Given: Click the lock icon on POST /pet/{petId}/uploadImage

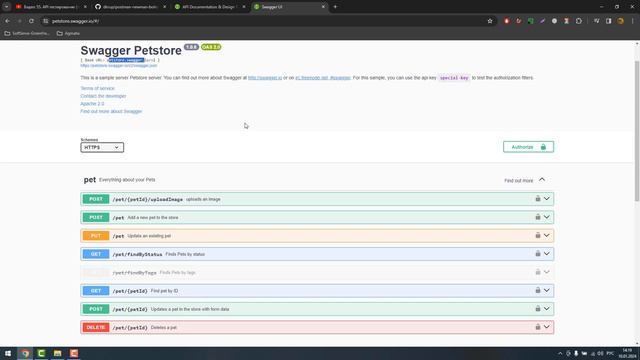Looking at the screenshot, I should [538, 199].
